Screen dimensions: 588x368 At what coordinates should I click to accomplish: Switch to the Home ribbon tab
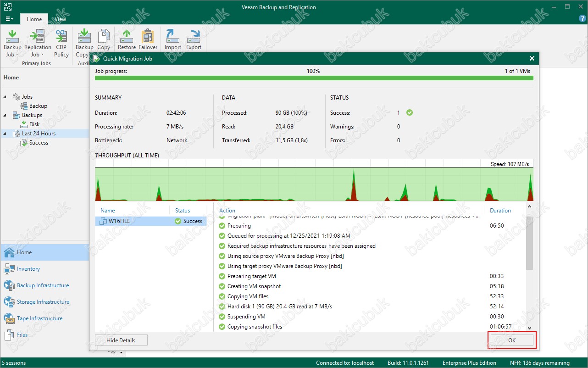pos(34,19)
